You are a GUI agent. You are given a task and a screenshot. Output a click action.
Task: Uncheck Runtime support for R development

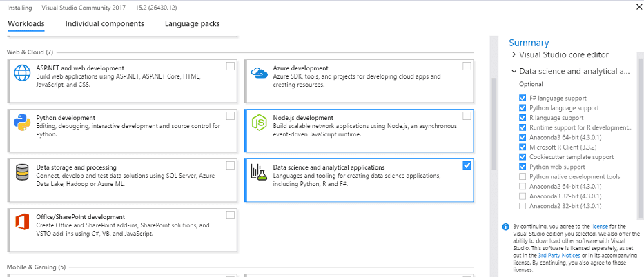click(523, 127)
